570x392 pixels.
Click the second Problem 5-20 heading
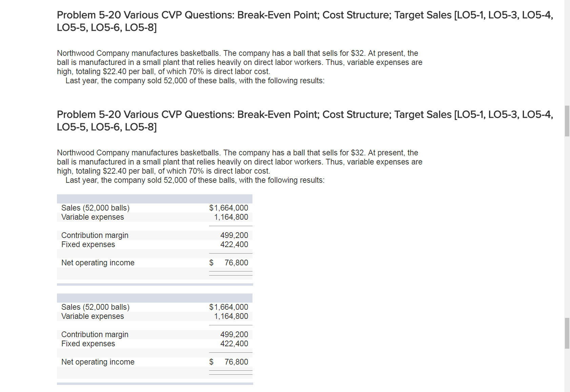tap(305, 121)
